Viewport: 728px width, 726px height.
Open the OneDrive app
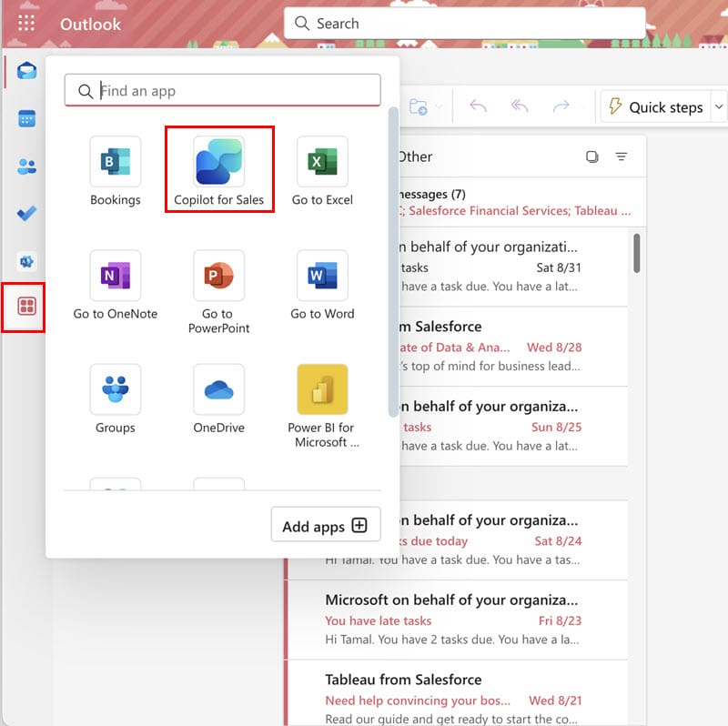coord(219,399)
